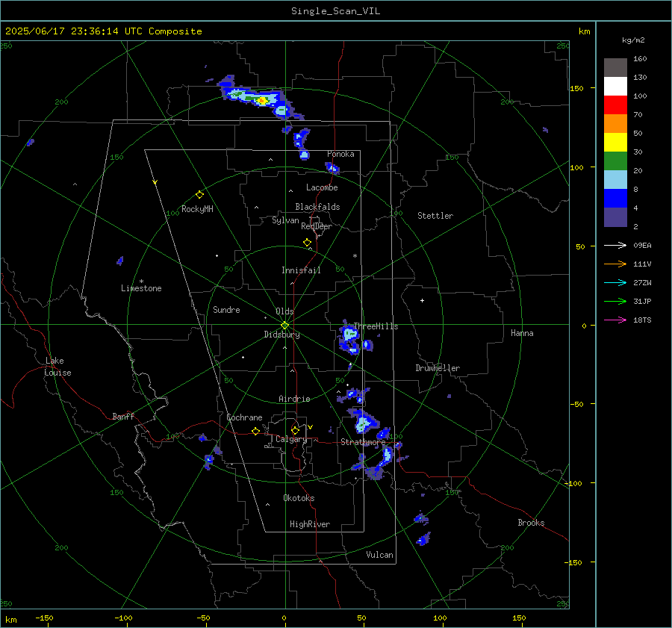The width and height of the screenshot is (672, 628).
Task: Click the Brooks city label
Action: point(531,523)
